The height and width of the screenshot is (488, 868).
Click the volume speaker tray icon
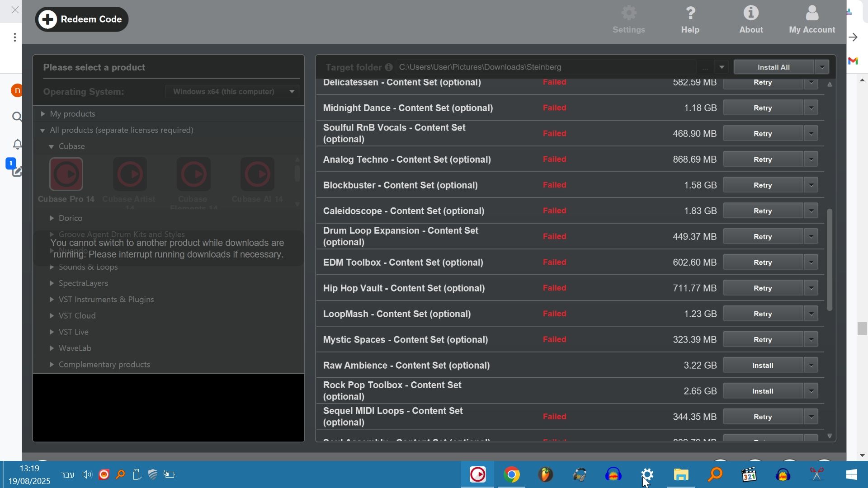click(87, 474)
